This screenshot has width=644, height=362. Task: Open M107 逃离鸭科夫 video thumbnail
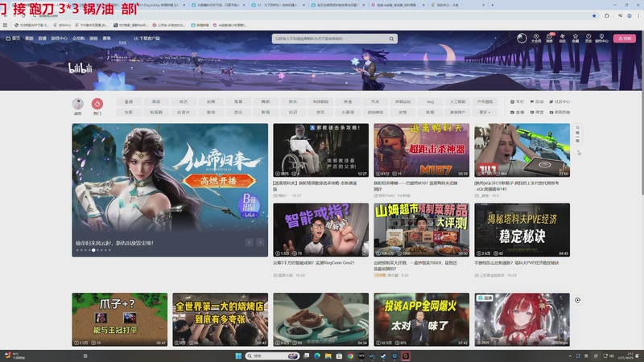click(421, 150)
